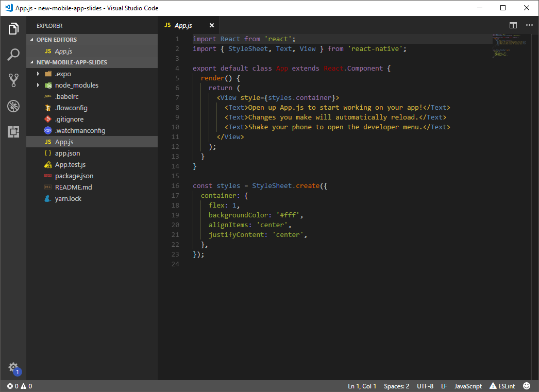Viewport: 539px width, 392px height.
Task: Open the .flowconfig file
Action: coord(92,108)
